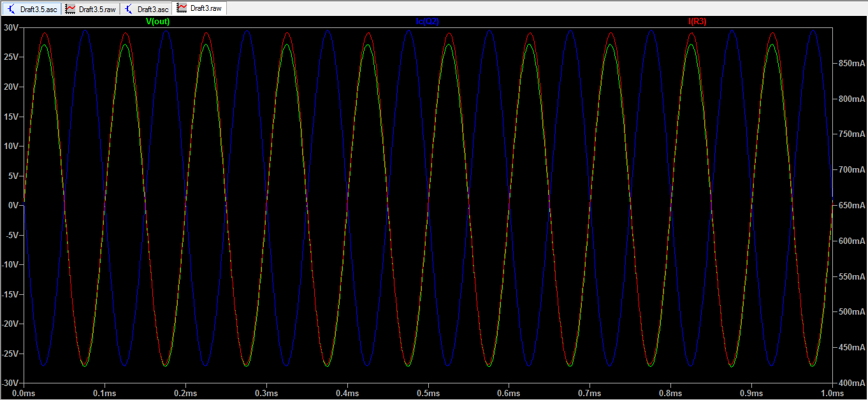The height and width of the screenshot is (400, 868).
Task: Click the 800mA current axis label
Action: click(x=851, y=99)
